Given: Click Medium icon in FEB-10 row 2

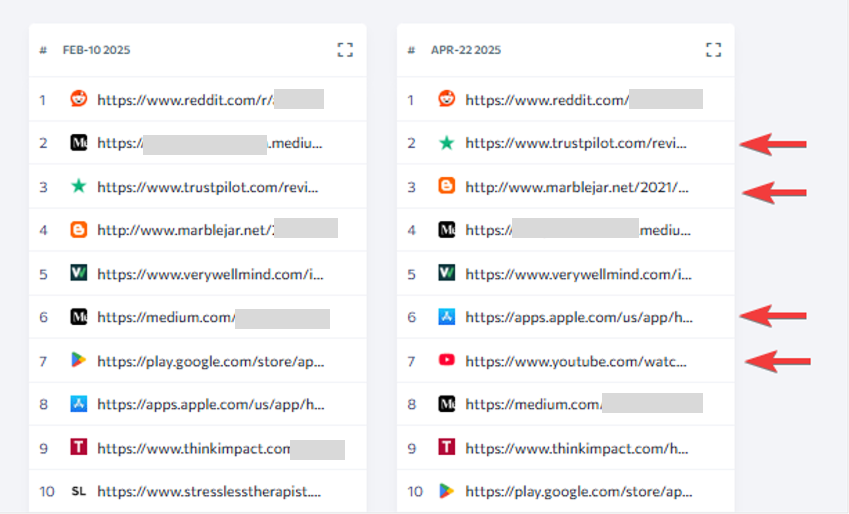Looking at the screenshot, I should click(79, 142).
